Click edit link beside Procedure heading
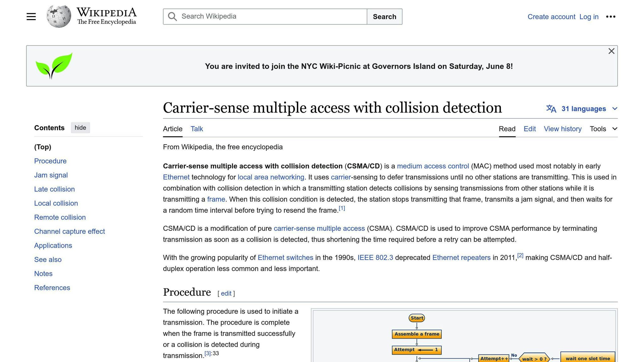 [x=226, y=293]
